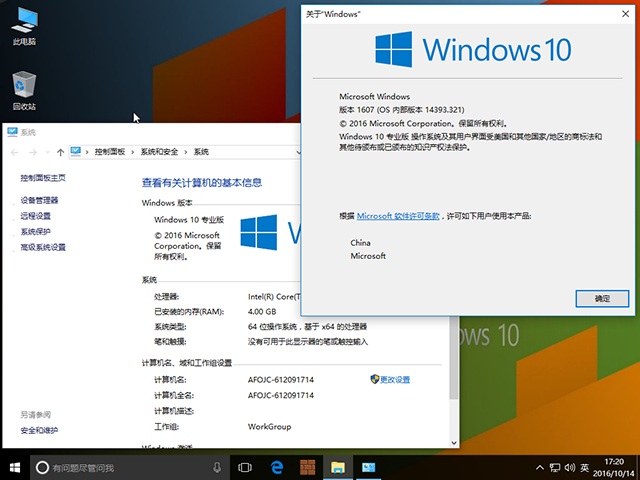
Task: Open File Explorer taskbar icon
Action: coord(338,467)
